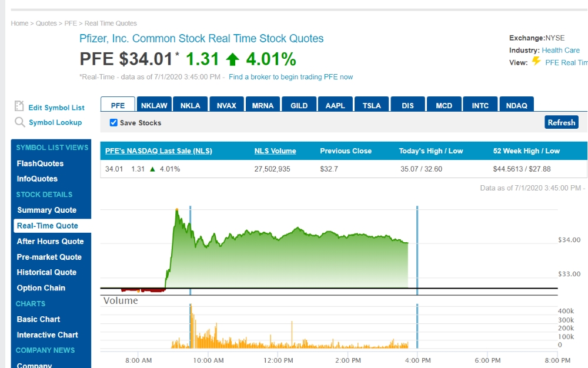This screenshot has height=368, width=588.
Task: Click the Quotes breadcrumb link
Action: 46,24
